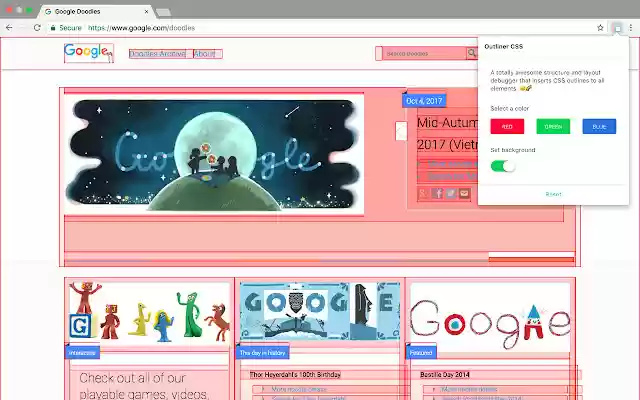Click Outliner CSS extension icon in toolbar
Image resolution: width=640 pixels, height=400 pixels.
point(617,28)
